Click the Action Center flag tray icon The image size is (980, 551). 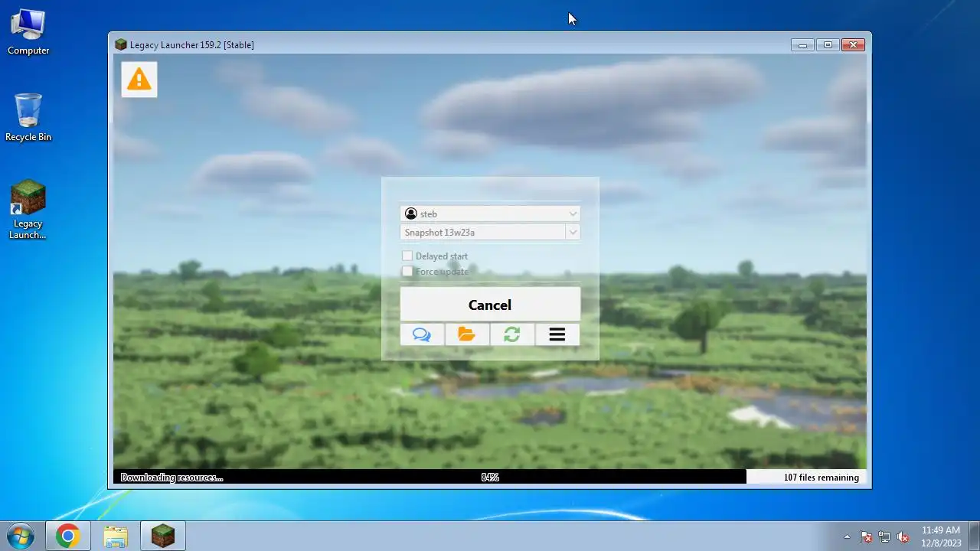pos(866,537)
